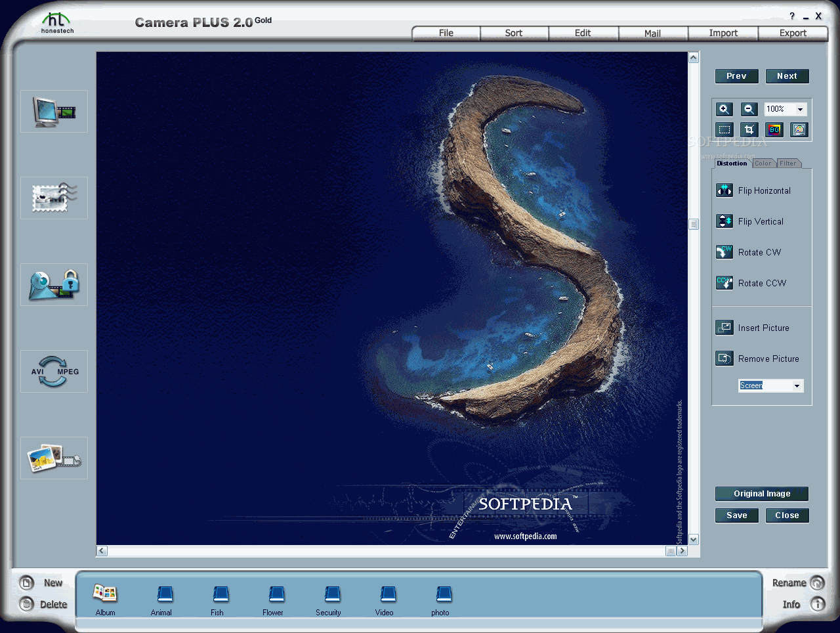Click the Flip Vertical icon
Image resolution: width=840 pixels, height=633 pixels.
pyautogui.click(x=724, y=221)
